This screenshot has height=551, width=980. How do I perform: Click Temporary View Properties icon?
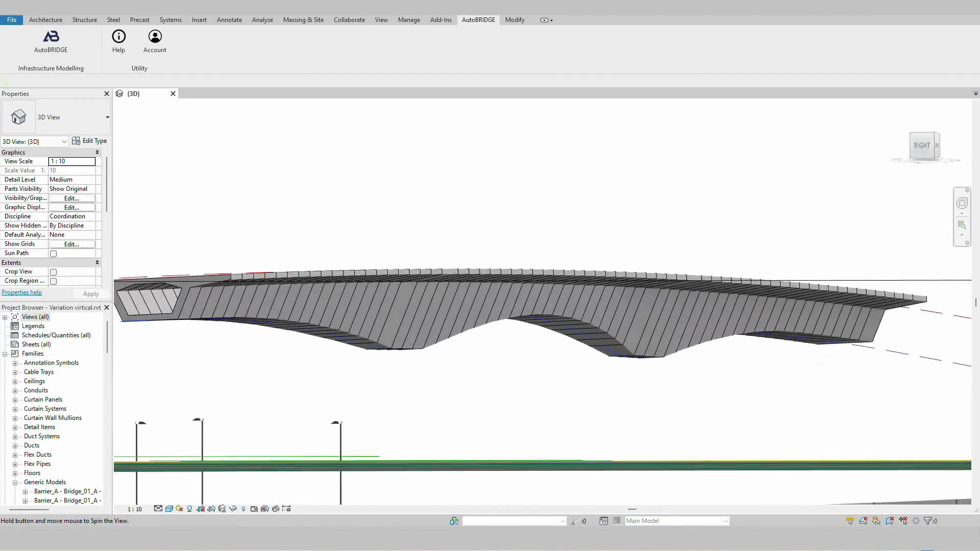[254, 508]
